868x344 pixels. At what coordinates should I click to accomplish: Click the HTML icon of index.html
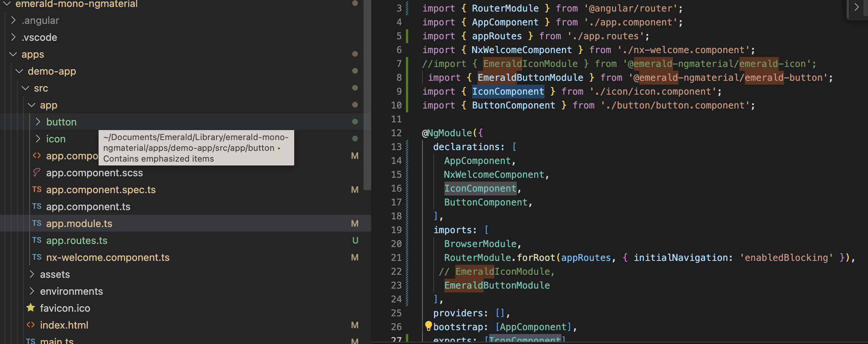(x=31, y=325)
